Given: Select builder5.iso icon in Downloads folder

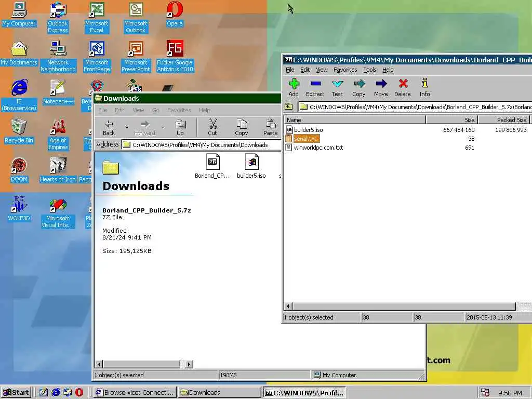Looking at the screenshot, I should (251, 166).
